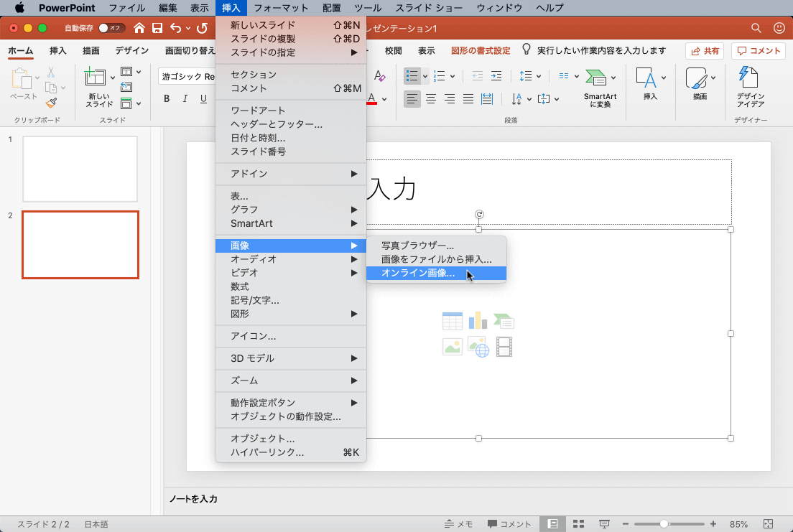This screenshot has width=793, height=532.
Task: Click the Bold B button
Action: coord(167,98)
